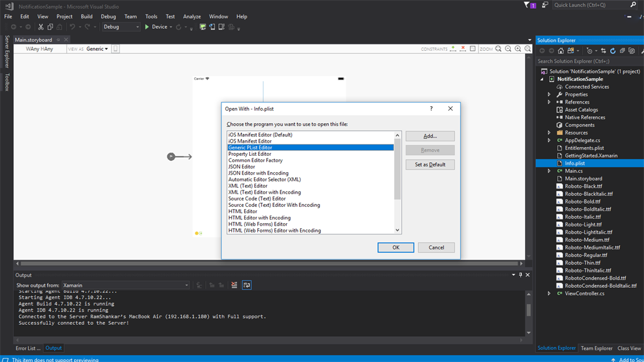Viewport: 644px width, 362px height.
Task: Click the update frames icon beside constraints
Action: (x=473, y=48)
